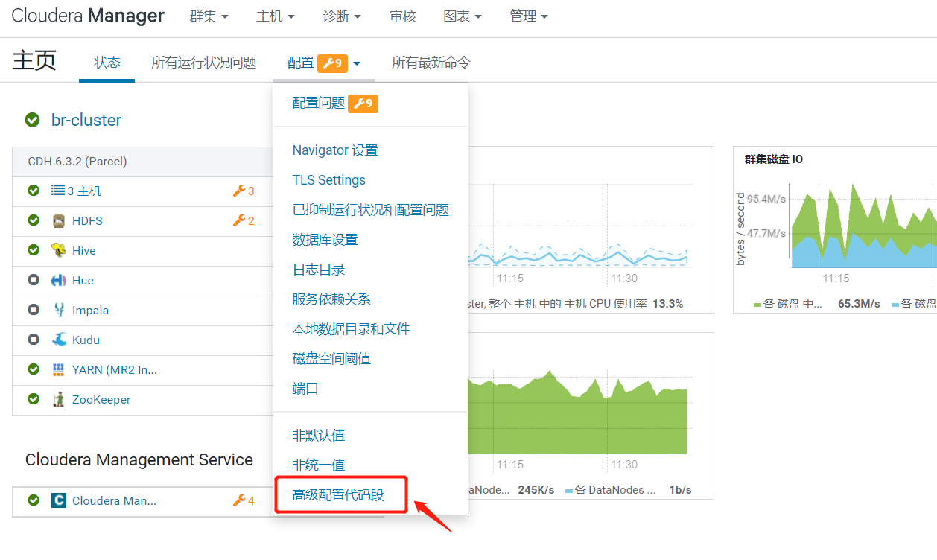Click green status icon for ZooKeeper
This screenshot has width=937, height=560.
(34, 399)
